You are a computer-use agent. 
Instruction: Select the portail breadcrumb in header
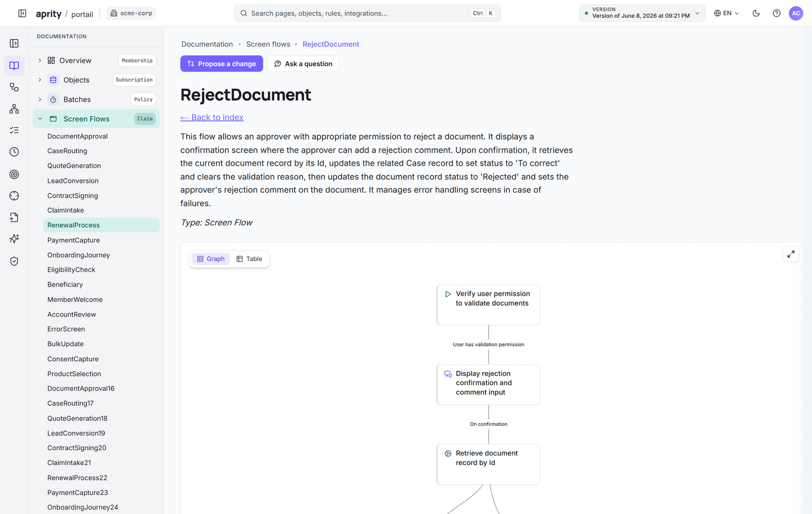82,14
